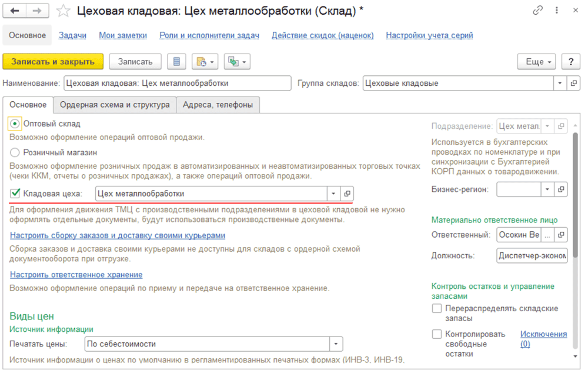
Task: Select the Розничный магазин radio button
Action: (x=15, y=153)
